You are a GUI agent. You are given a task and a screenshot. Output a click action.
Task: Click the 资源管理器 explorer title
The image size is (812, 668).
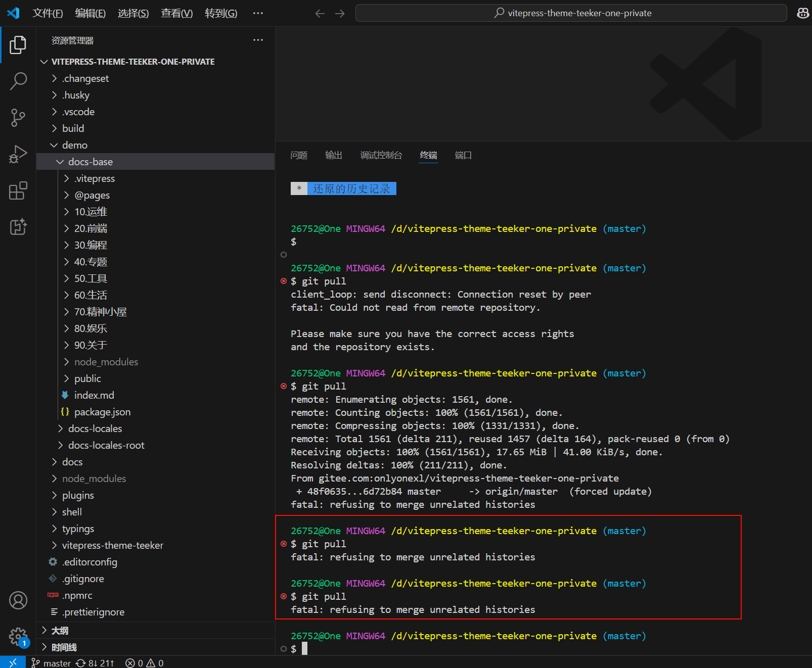coord(72,40)
